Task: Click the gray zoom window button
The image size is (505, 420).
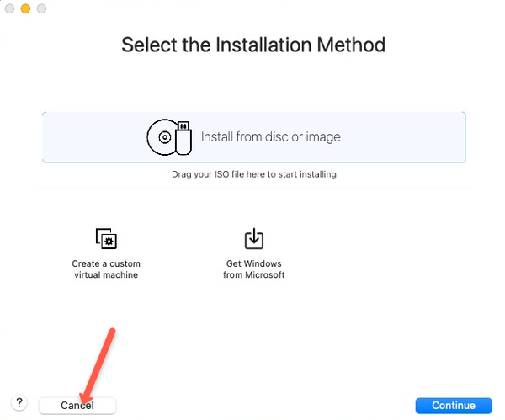Action: [x=41, y=8]
